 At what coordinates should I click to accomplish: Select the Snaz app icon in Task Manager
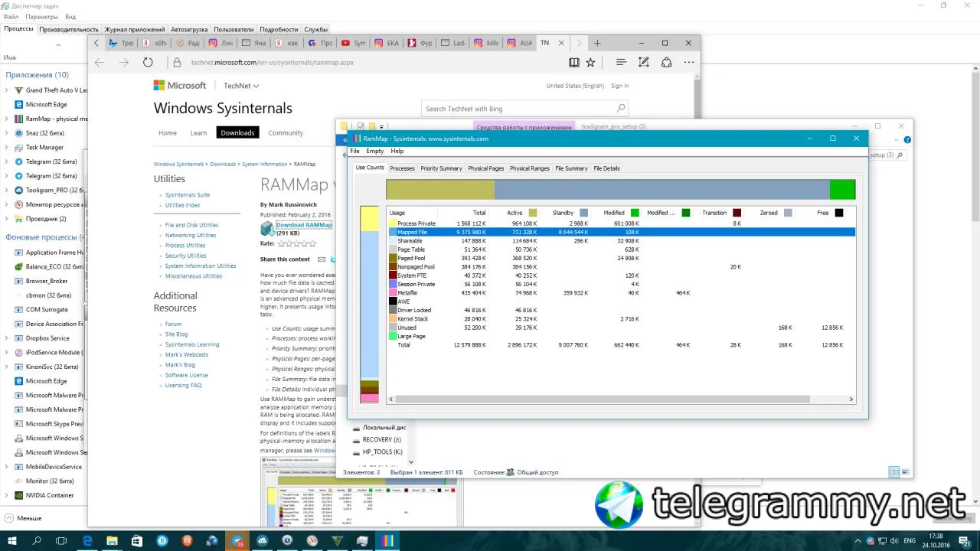18,133
